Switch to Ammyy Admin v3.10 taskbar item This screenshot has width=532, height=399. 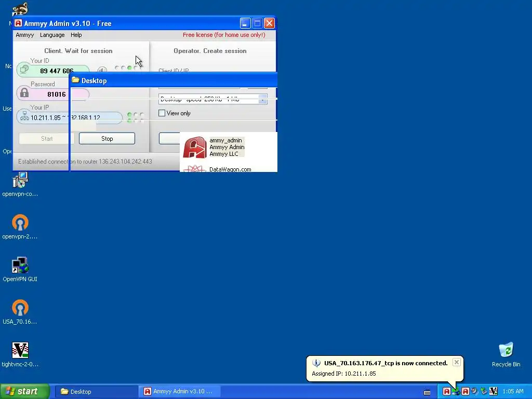tap(180, 392)
